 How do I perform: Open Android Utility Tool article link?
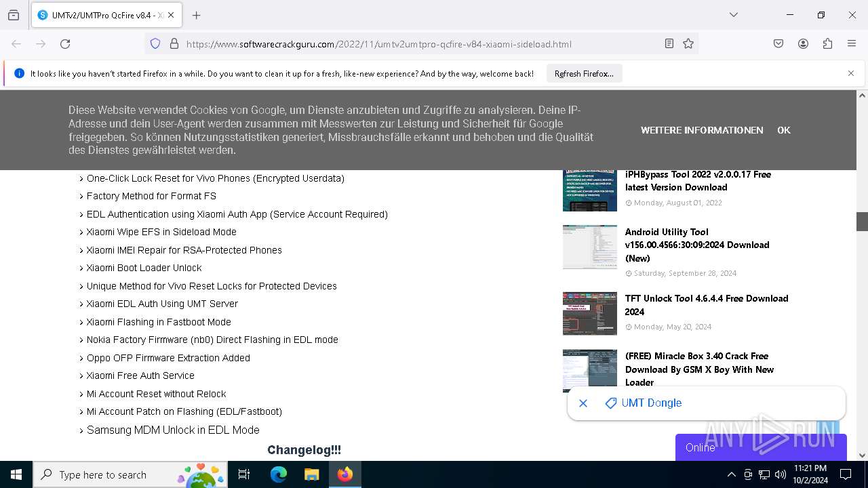(x=697, y=245)
